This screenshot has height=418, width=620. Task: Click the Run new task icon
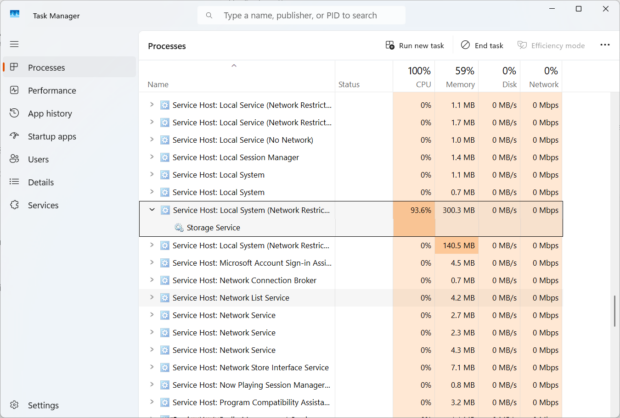coord(390,45)
